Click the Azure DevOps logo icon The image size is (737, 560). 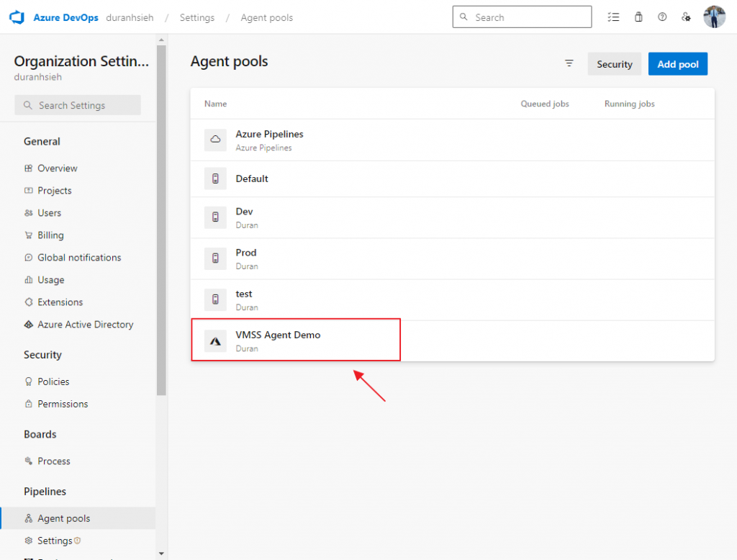(x=17, y=17)
